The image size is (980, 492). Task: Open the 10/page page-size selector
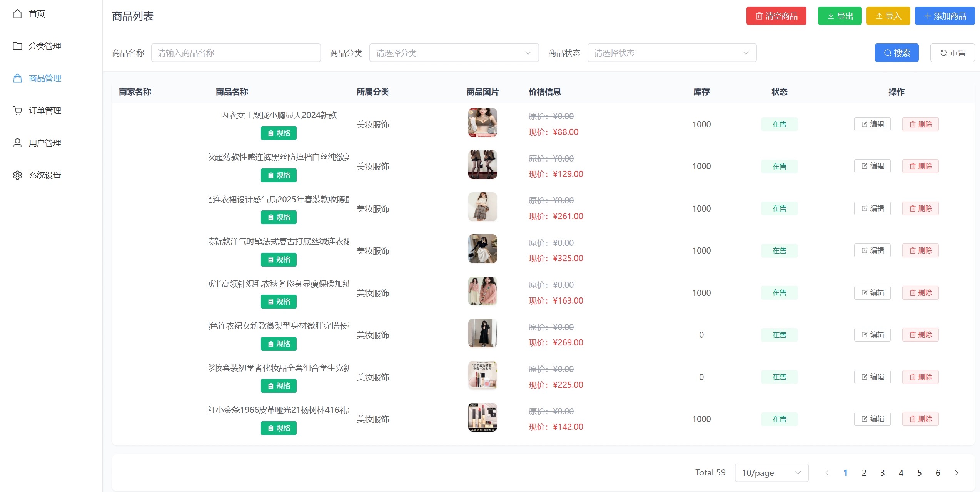[x=771, y=473]
